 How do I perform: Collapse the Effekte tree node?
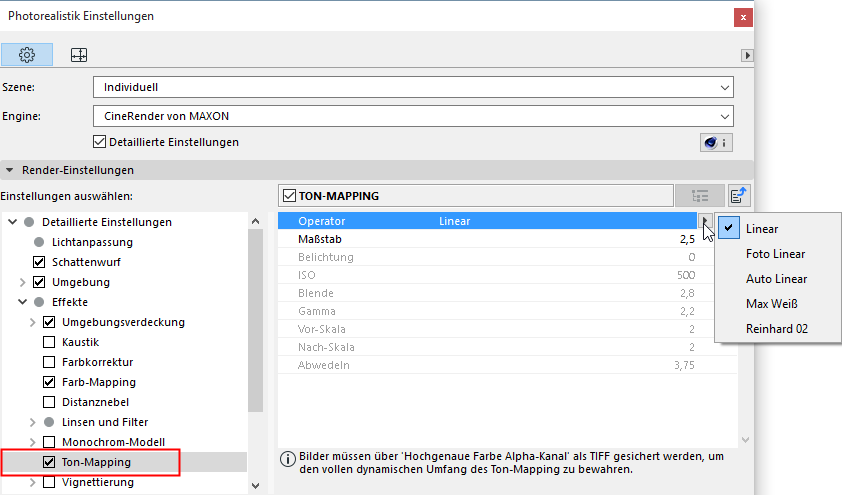click(23, 302)
